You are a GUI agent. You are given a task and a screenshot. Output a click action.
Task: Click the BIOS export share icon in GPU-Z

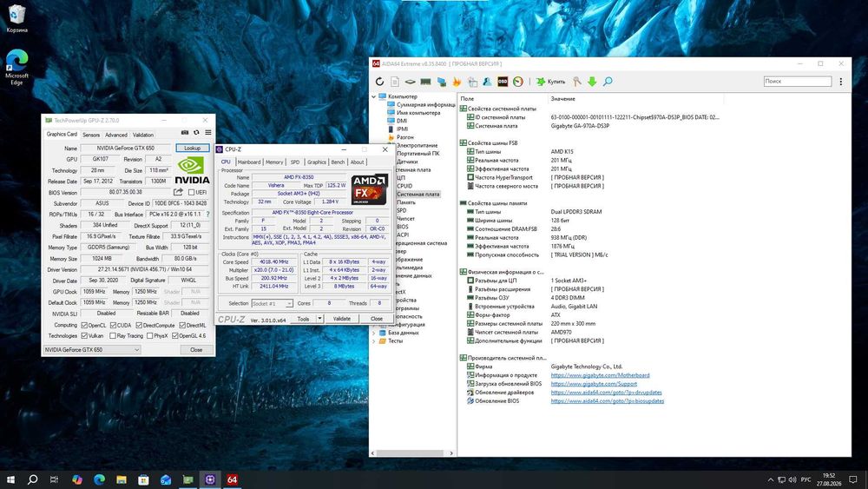tap(178, 192)
